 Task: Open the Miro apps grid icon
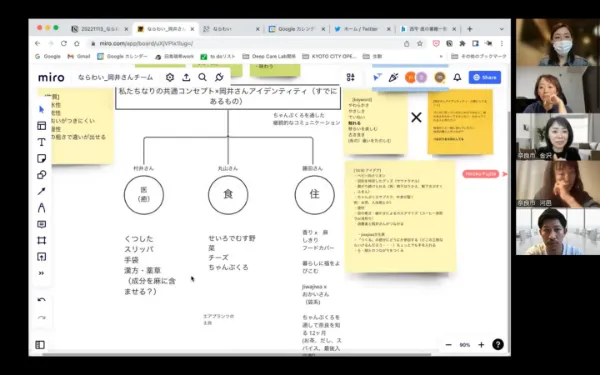[351, 77]
